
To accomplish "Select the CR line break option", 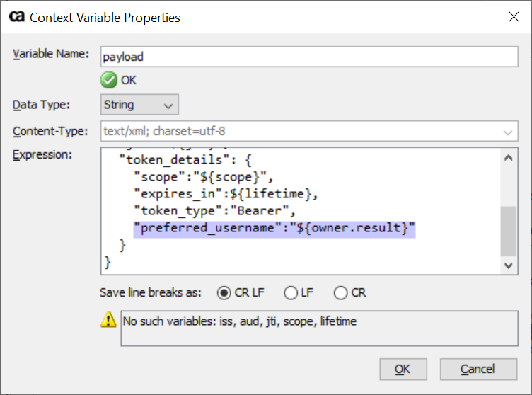I will [x=340, y=292].
